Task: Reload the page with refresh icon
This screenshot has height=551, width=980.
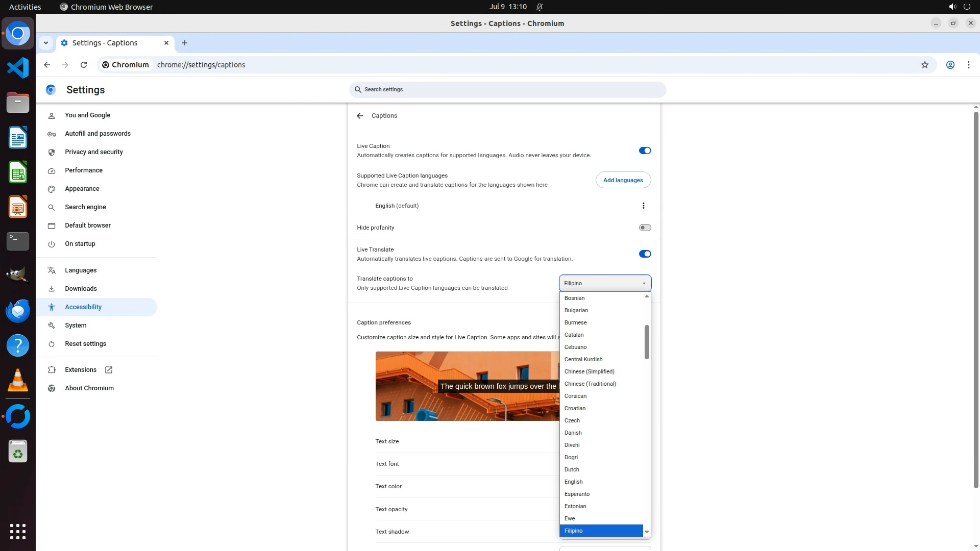Action: click(84, 65)
